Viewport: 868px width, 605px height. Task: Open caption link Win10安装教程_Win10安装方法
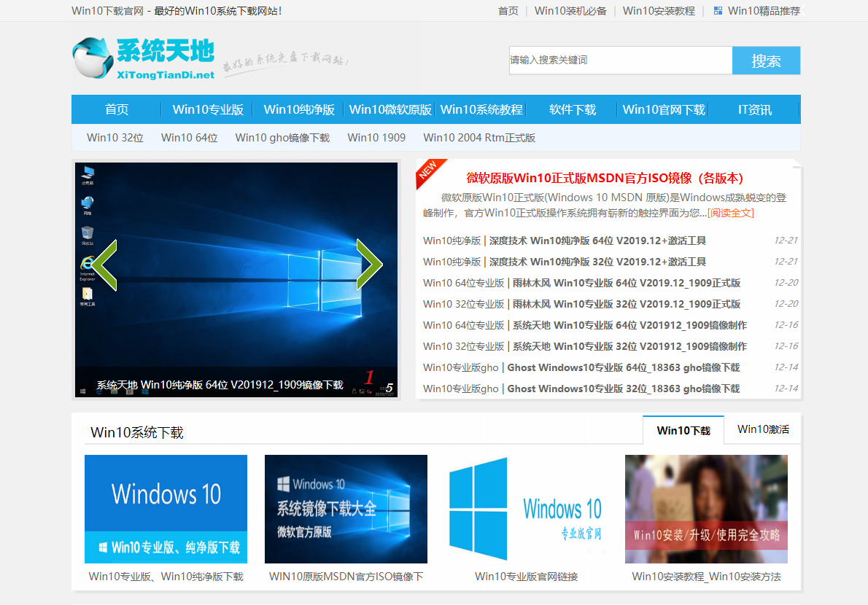pyautogui.click(x=706, y=577)
